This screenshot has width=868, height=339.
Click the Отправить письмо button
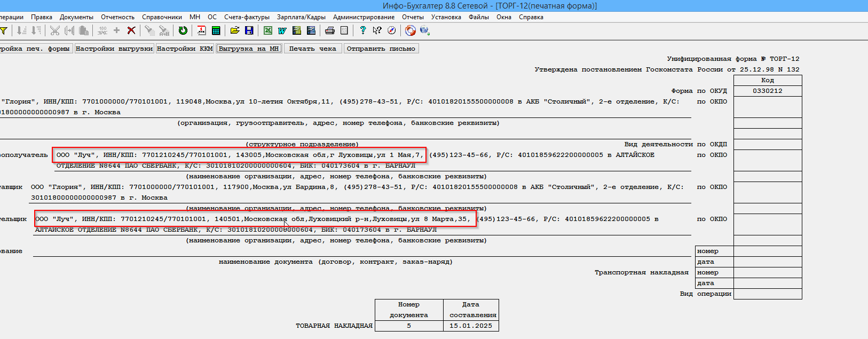(x=381, y=49)
